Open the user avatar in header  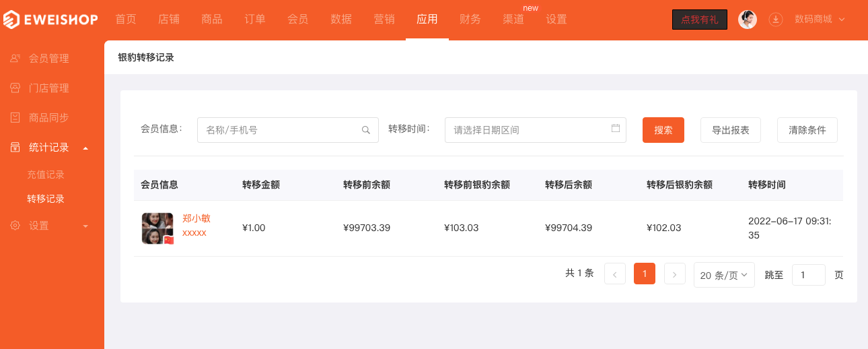[x=748, y=20]
